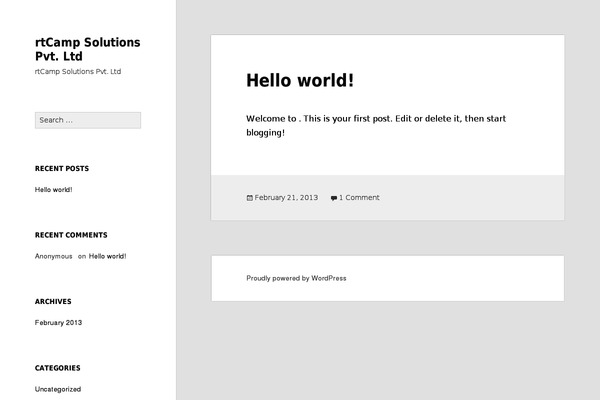Open the February 21, 2013 date link
Image resolution: width=600 pixels, height=400 pixels.
(x=286, y=198)
